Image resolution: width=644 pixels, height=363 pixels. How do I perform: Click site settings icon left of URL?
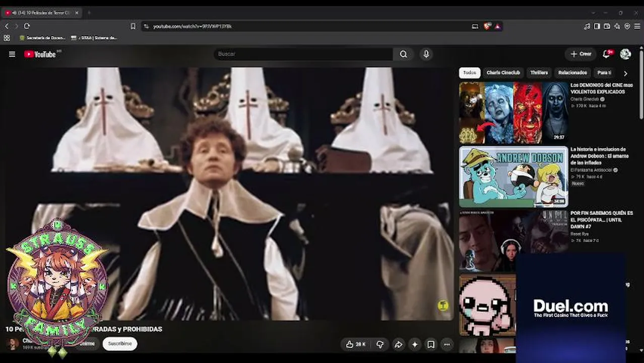pos(146,26)
